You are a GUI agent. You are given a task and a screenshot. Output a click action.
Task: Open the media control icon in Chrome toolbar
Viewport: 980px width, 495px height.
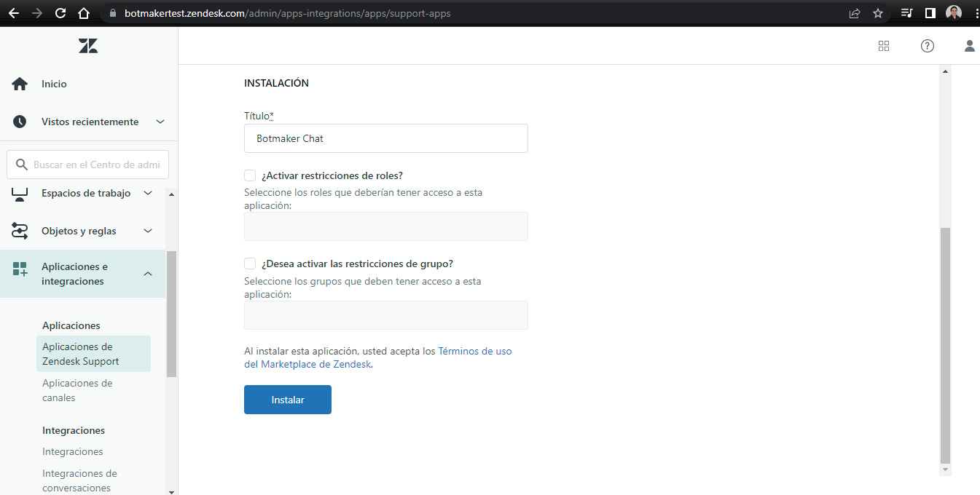tap(906, 13)
